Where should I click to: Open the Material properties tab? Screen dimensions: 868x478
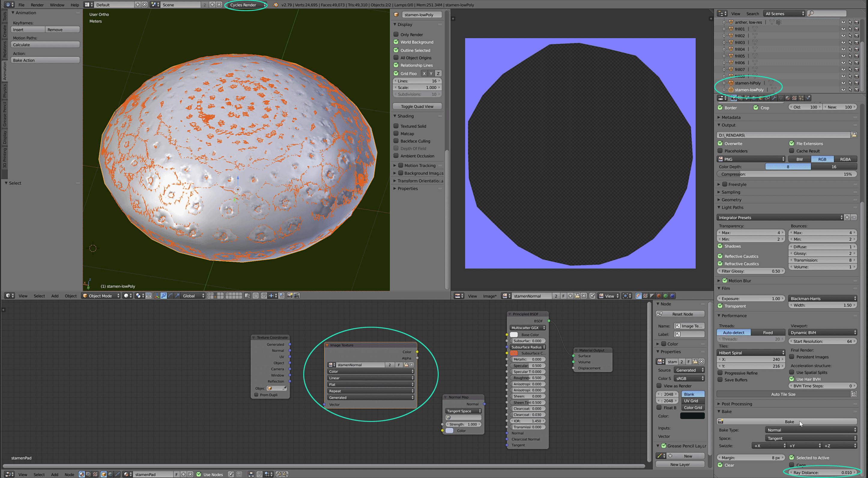point(788,98)
